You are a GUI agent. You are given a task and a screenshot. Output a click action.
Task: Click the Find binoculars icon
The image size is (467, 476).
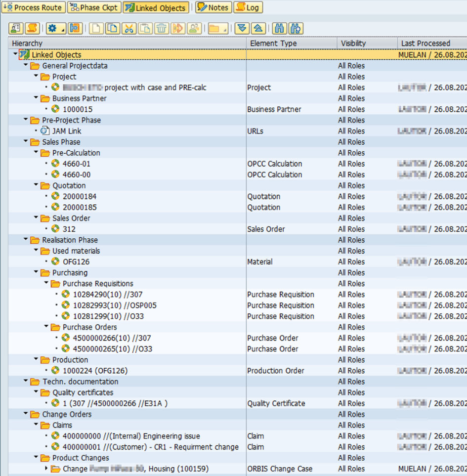point(279,28)
